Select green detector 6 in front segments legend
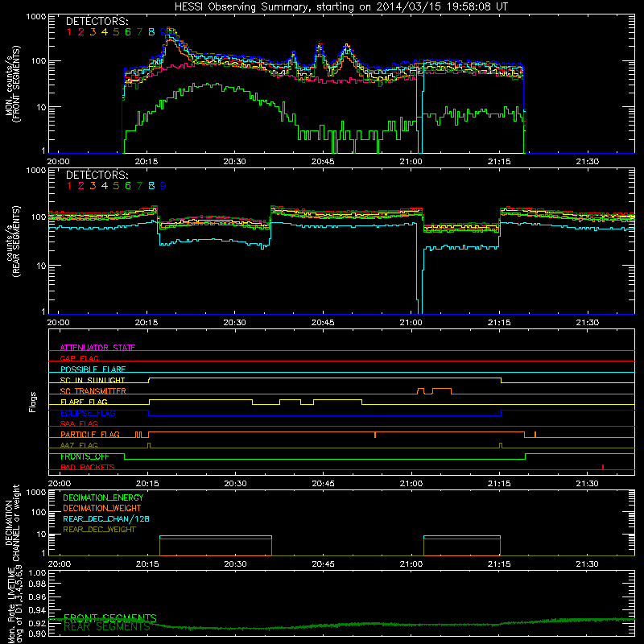Viewport: 644px width, 644px height. pyautogui.click(x=128, y=32)
